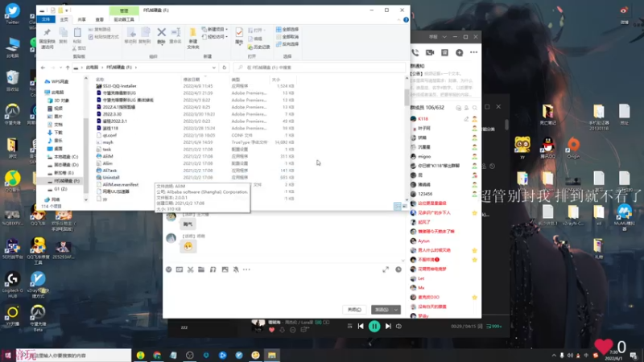This screenshot has height=362, width=644.
Task: Select F: drive in navigation pane
Action: [64, 181]
